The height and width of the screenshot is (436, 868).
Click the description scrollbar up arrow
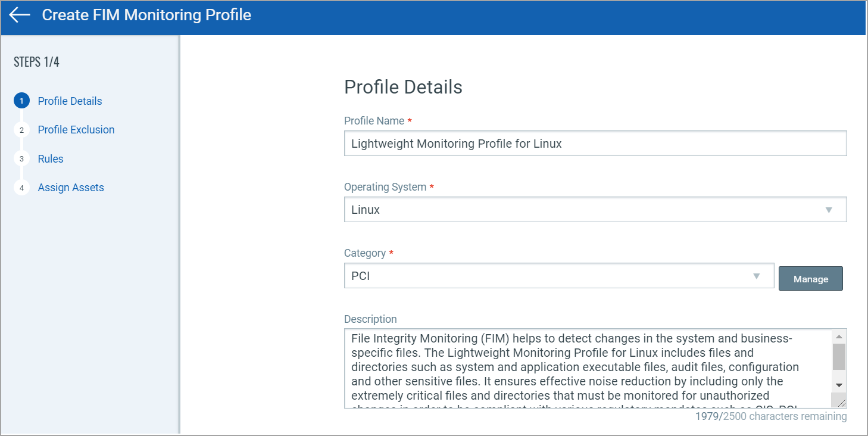[x=839, y=336]
